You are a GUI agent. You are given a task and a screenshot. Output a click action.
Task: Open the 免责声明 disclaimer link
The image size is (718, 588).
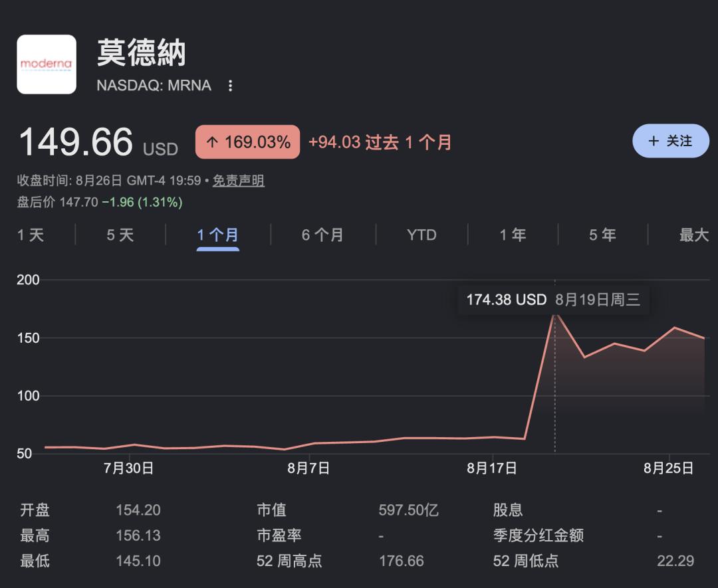pos(238,180)
